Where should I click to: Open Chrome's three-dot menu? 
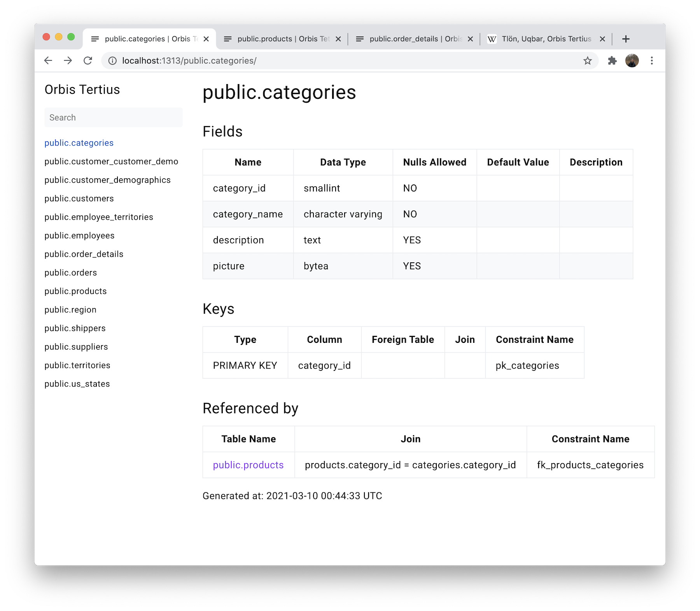click(x=652, y=60)
